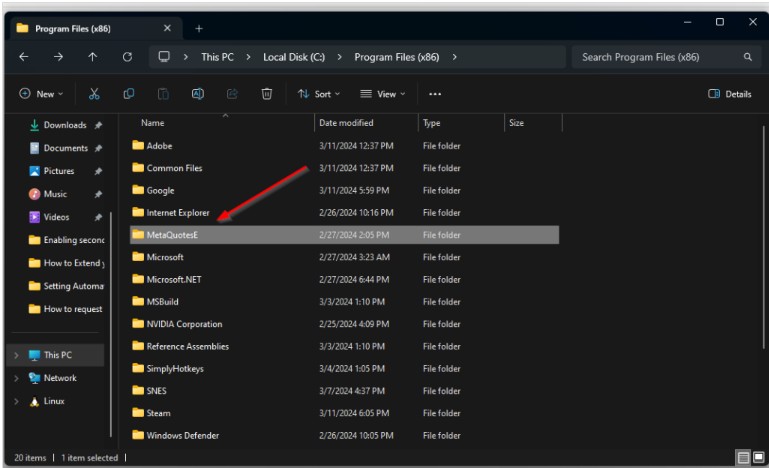Unpin Downloads using its pin icon
Viewport: 769px width, 468px height.
pos(98,125)
